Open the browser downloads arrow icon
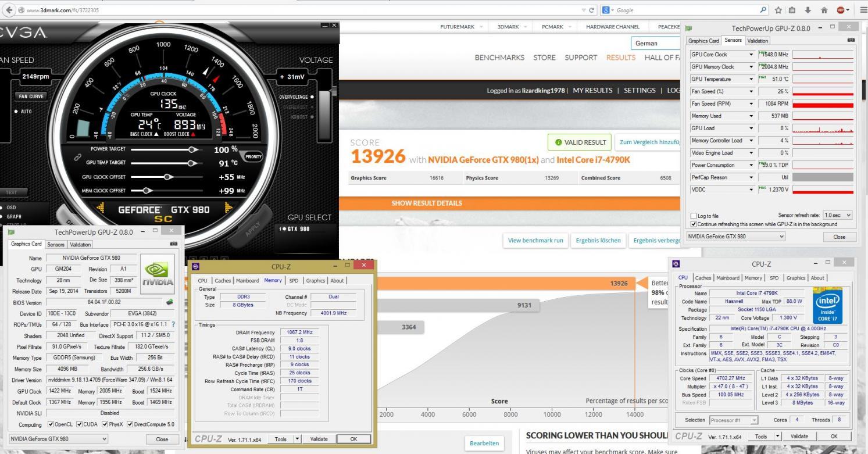The height and width of the screenshot is (454, 868). pos(808,10)
